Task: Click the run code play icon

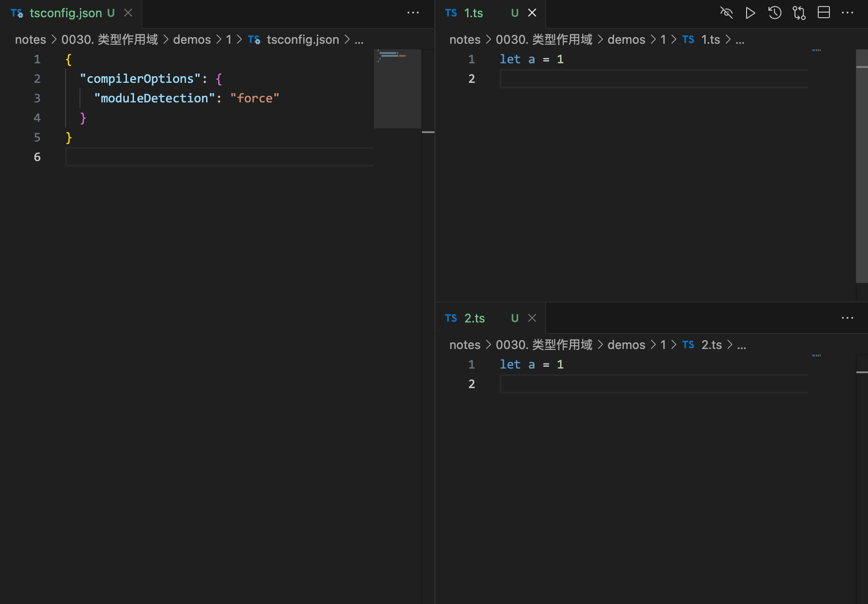Action: coord(750,13)
